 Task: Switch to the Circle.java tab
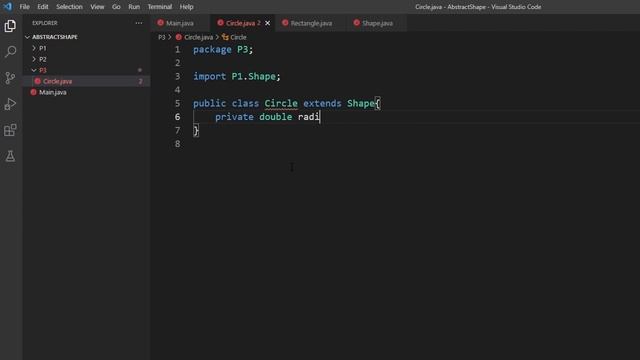coord(243,23)
